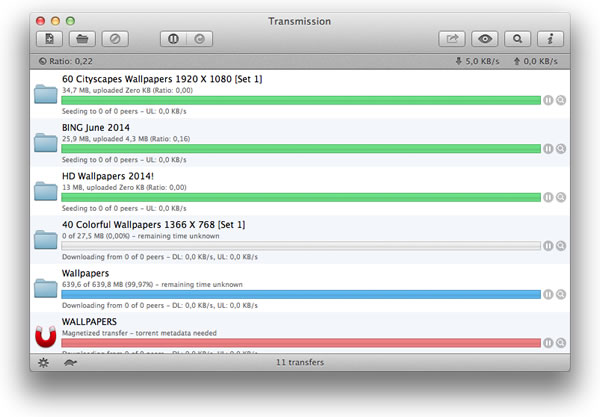
Task: Pause the Wallpapers 639,8 MB transfer
Action: (548, 294)
